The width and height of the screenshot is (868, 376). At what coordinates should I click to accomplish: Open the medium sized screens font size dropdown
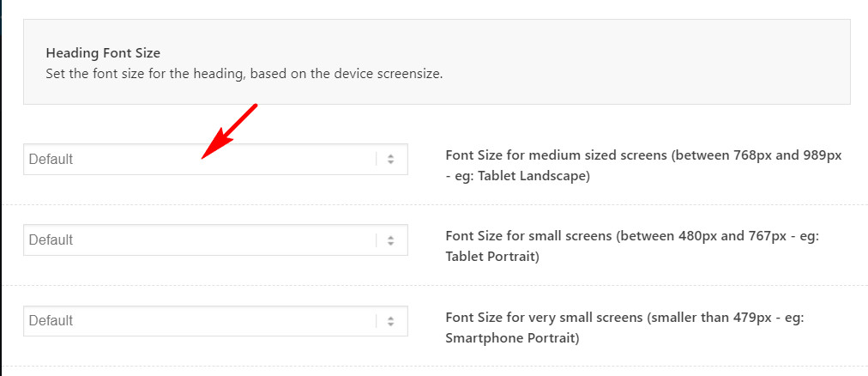215,160
